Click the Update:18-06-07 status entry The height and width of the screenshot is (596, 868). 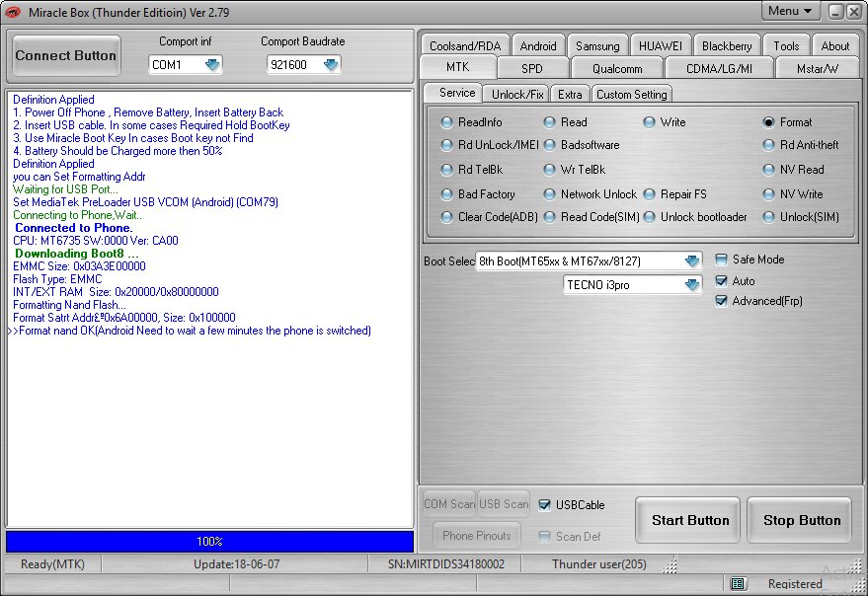coord(236,564)
